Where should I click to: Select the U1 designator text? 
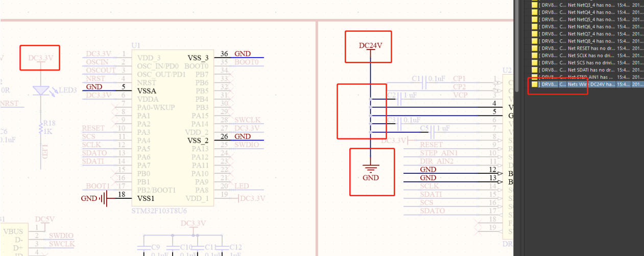136,45
